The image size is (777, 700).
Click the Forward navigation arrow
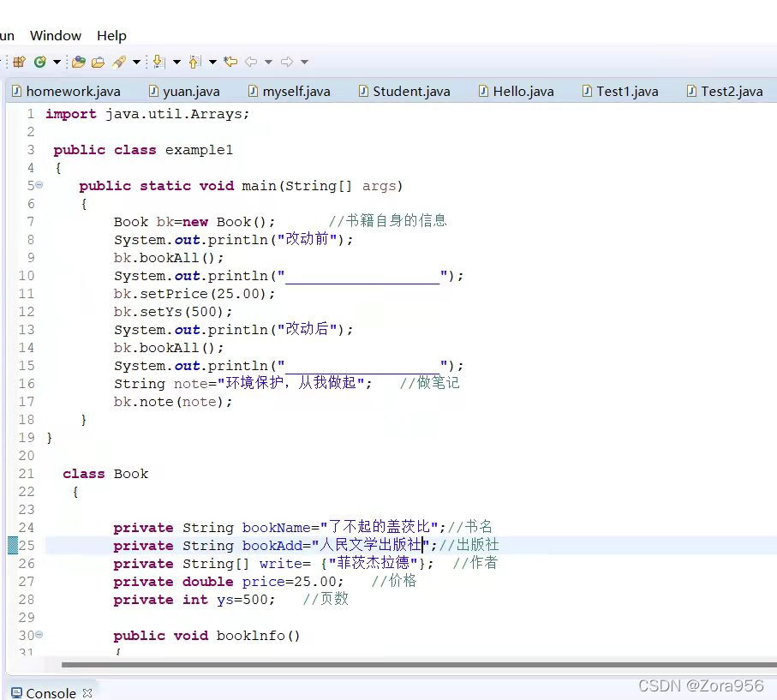click(287, 62)
